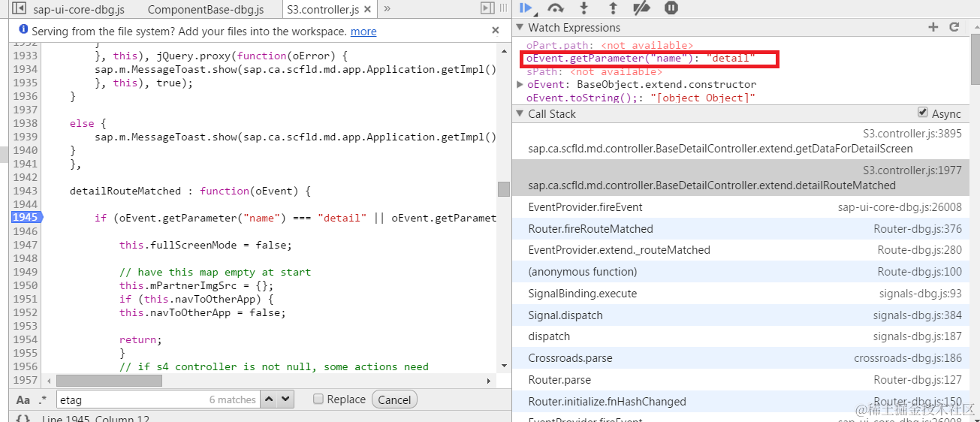Switch to ComponentBase-dbg.js tab
Screen dimensions: 980x422
[x=206, y=10]
